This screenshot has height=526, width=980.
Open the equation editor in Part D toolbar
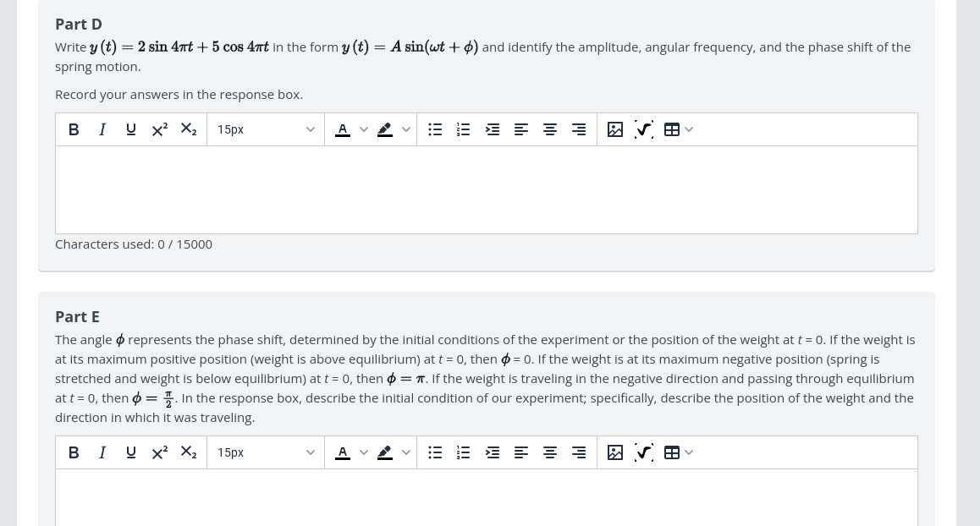[644, 129]
